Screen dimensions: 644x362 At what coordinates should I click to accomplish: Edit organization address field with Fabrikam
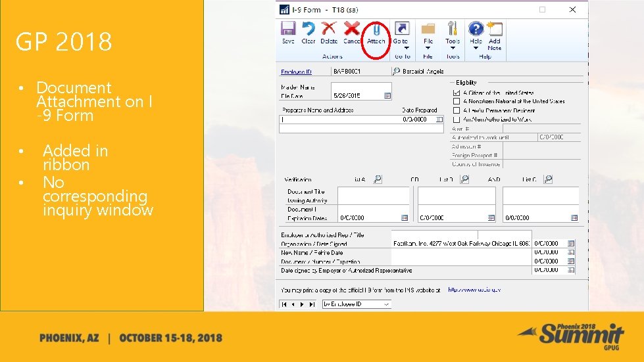pyautogui.click(x=461, y=244)
